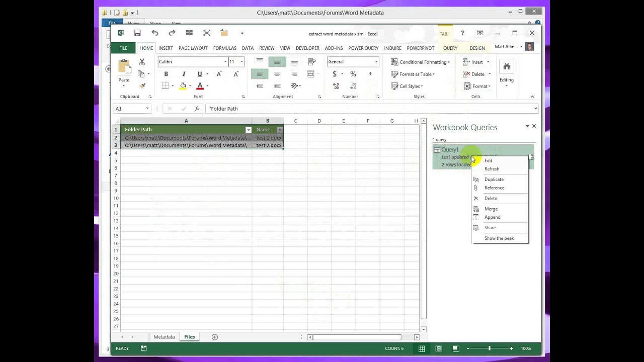Toggle Align Left for cell text

260,74
